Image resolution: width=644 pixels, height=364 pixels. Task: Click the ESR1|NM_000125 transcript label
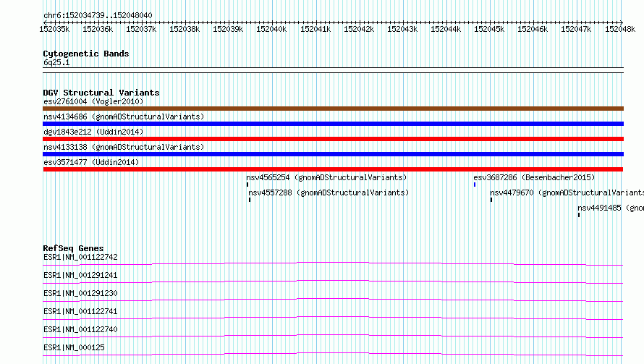click(74, 347)
